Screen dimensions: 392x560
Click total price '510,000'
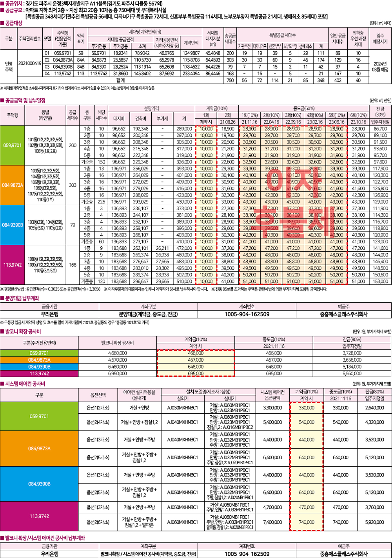184,282
